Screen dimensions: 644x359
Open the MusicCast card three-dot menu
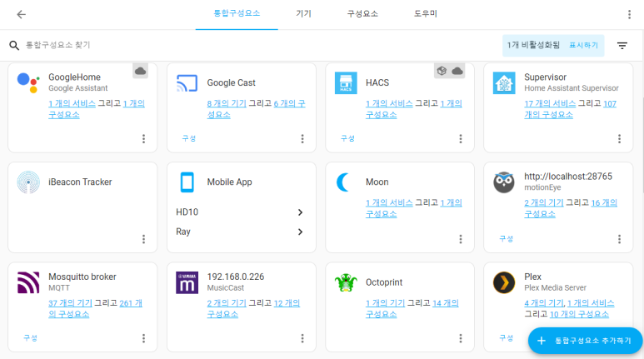point(302,338)
